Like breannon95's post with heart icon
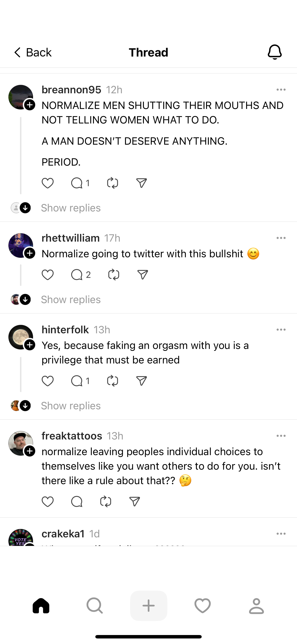Viewport: 297px width, 644px height. 47,183
